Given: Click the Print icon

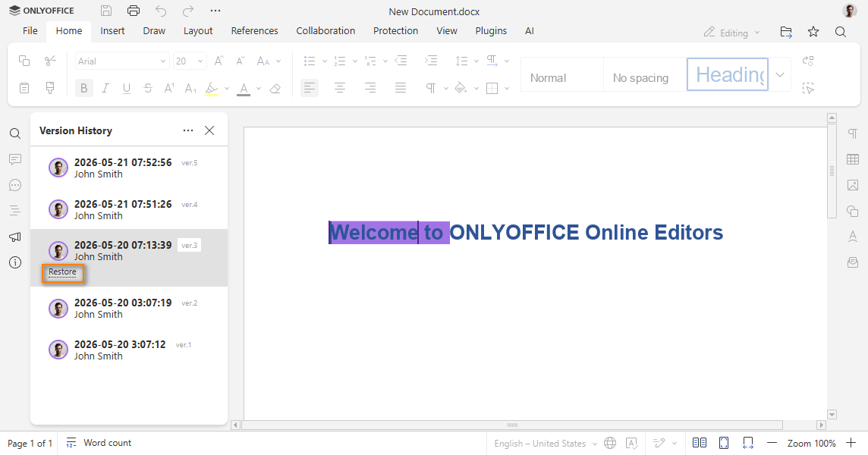Looking at the screenshot, I should pyautogui.click(x=134, y=11).
